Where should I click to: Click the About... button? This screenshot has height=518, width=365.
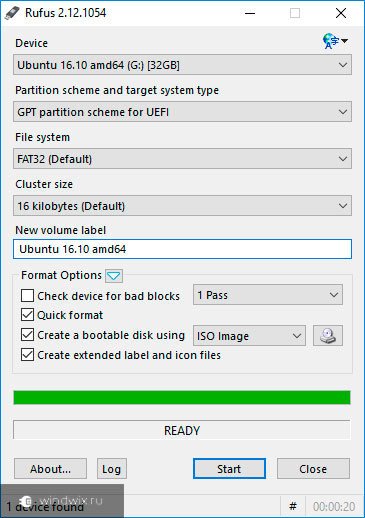[x=50, y=469]
